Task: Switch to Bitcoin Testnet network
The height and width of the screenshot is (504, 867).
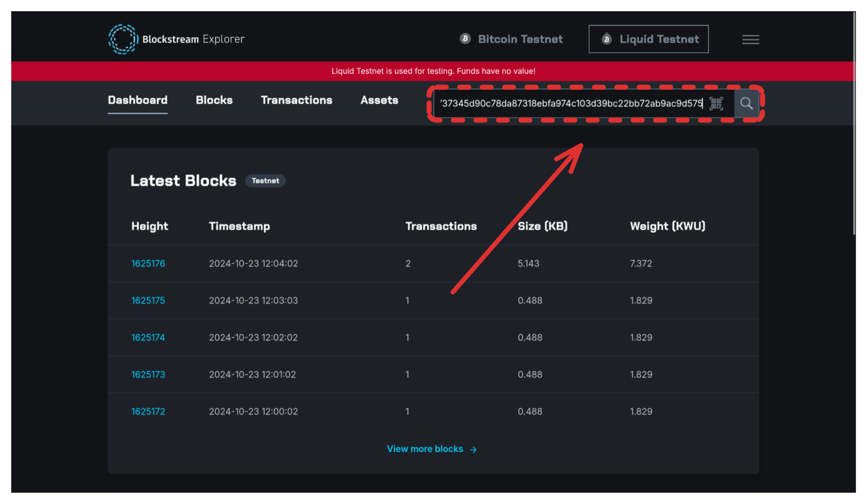Action: coord(520,39)
